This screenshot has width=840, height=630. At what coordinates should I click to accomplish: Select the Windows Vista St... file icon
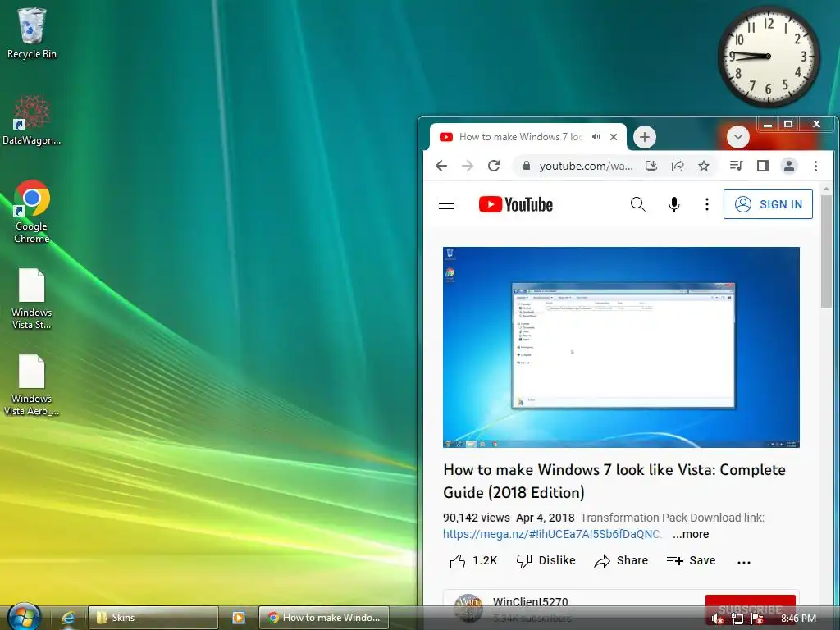click(32, 299)
